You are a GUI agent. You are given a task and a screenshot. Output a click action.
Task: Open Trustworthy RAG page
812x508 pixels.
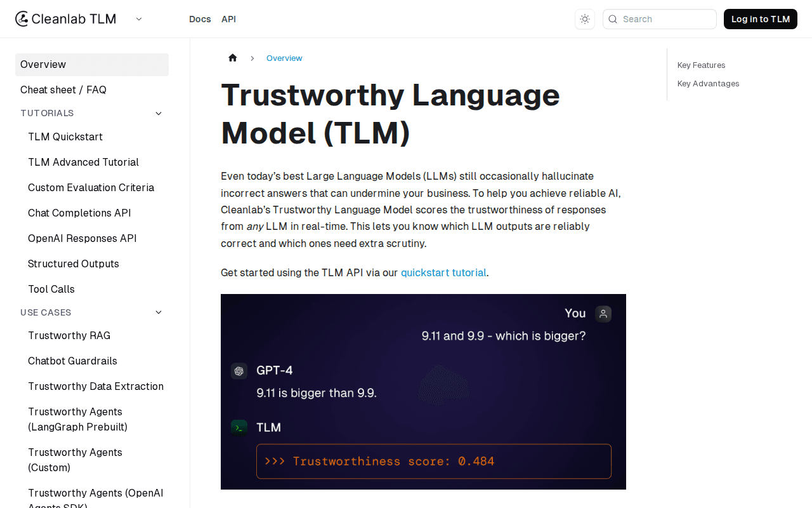point(96,336)
